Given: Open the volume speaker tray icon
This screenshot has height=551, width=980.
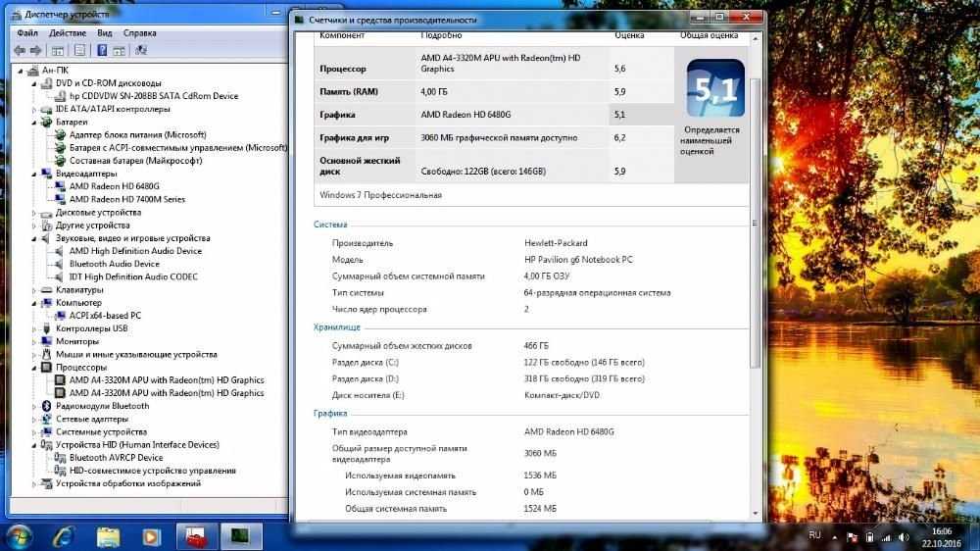Looking at the screenshot, I should 904,537.
